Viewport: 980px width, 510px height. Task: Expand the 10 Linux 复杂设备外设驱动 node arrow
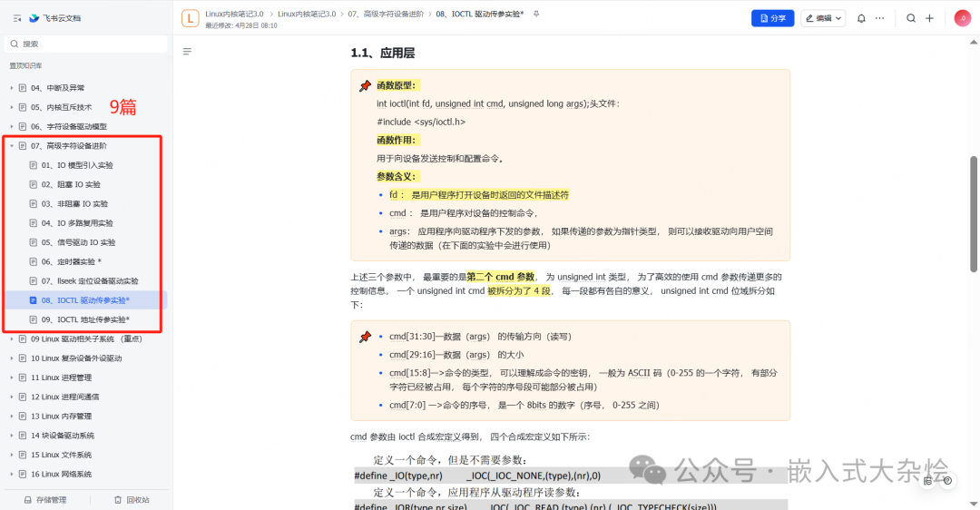coord(11,358)
